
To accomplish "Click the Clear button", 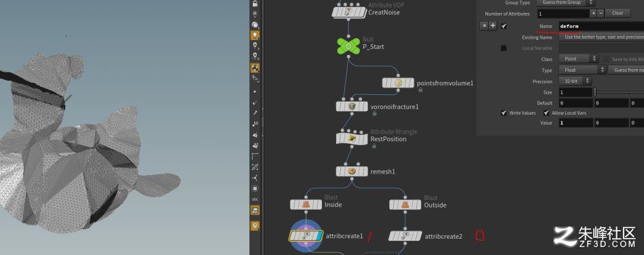I will [x=618, y=13].
